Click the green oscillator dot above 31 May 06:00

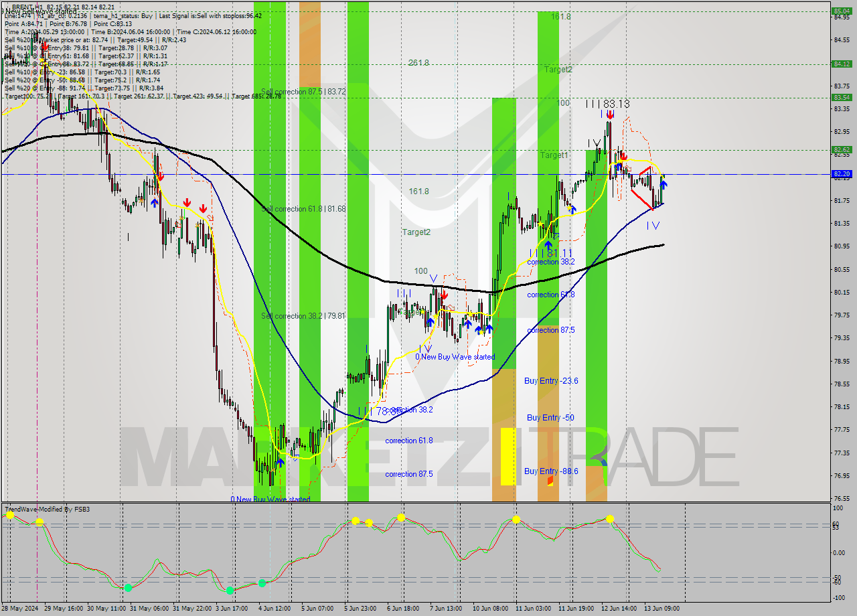[x=128, y=587]
